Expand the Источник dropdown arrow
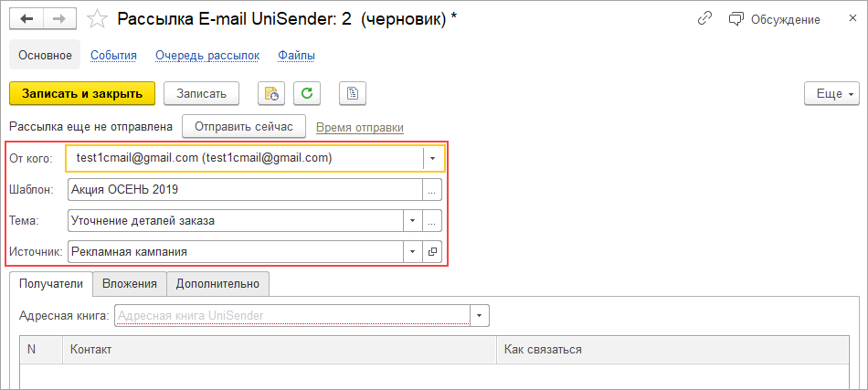Viewport: 868px width, 390px height. click(x=412, y=251)
